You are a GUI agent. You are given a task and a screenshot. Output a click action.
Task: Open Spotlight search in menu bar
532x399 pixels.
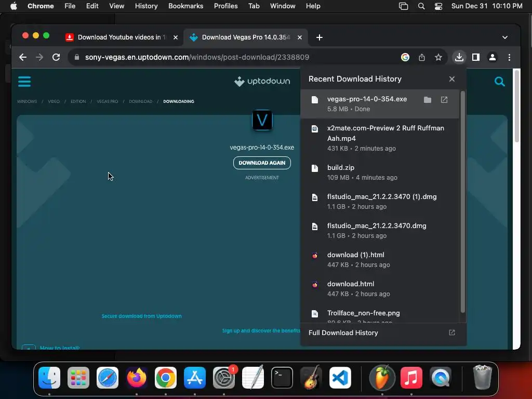point(421,6)
